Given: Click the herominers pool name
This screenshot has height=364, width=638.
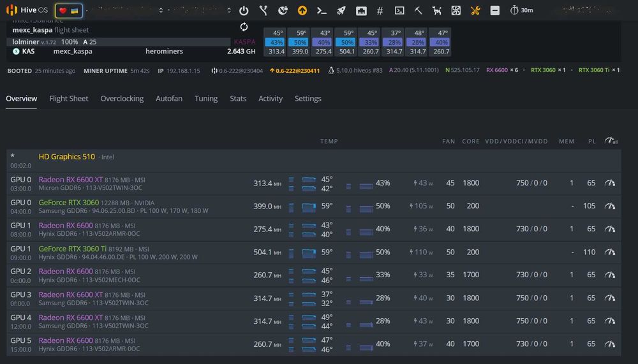Looking at the screenshot, I should pos(164,51).
